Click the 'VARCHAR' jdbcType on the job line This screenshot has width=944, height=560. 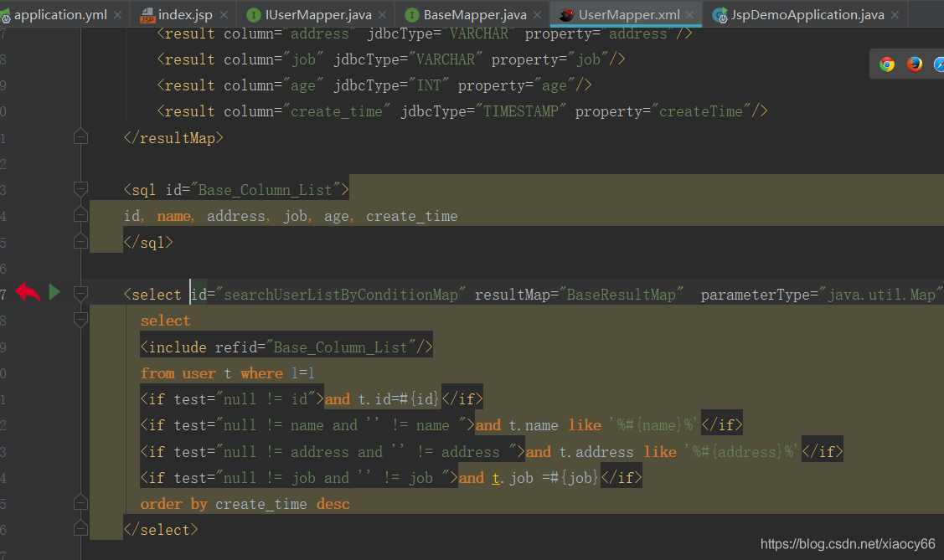click(446, 59)
